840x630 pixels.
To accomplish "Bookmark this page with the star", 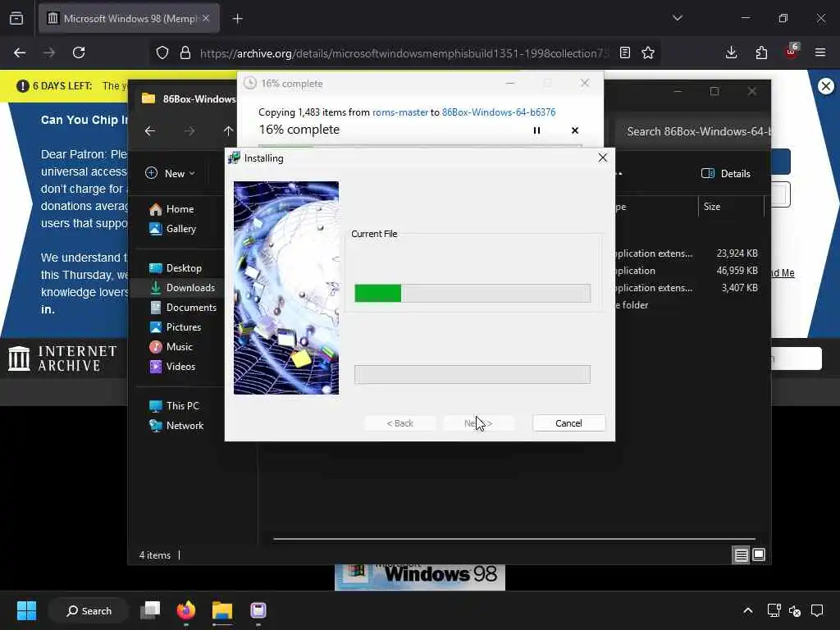I will pos(648,52).
